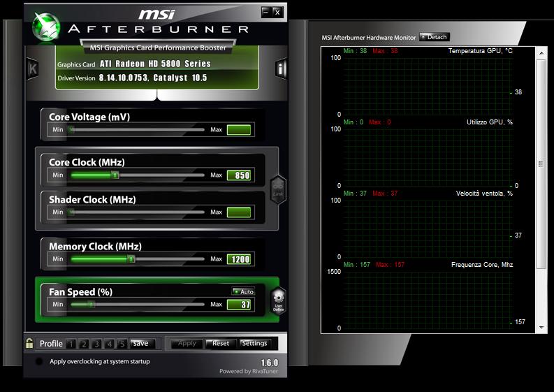The image size is (554, 392).
Task: Click MSI Afterburner Hardware Monitor title
Action: 368,37
